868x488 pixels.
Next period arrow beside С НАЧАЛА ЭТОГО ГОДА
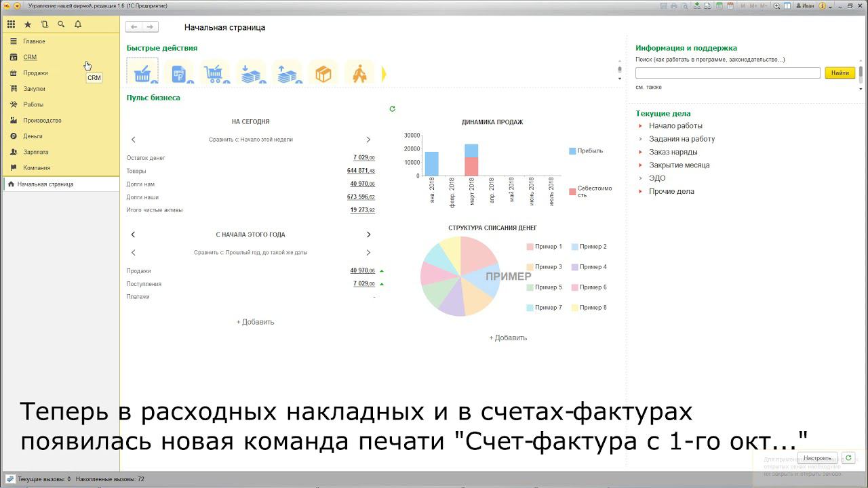pyautogui.click(x=368, y=235)
